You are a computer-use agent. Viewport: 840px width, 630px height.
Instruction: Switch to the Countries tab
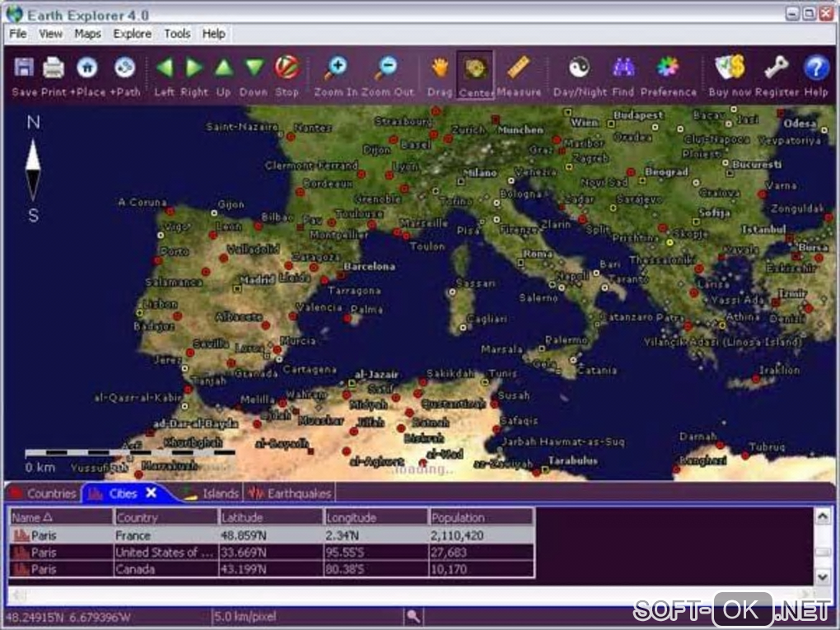tap(44, 493)
